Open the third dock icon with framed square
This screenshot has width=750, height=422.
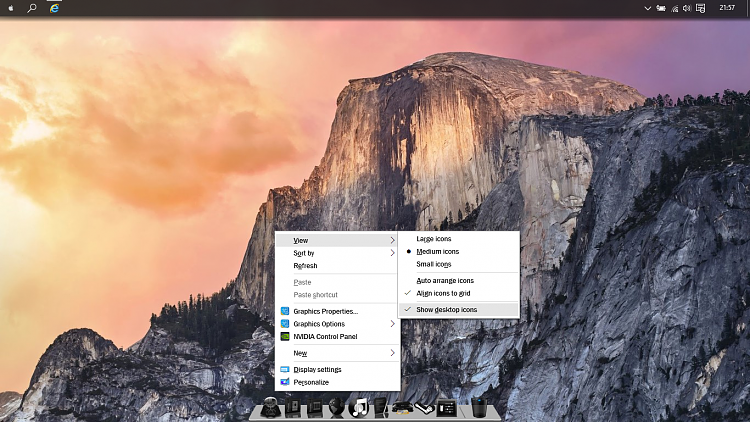coord(315,408)
